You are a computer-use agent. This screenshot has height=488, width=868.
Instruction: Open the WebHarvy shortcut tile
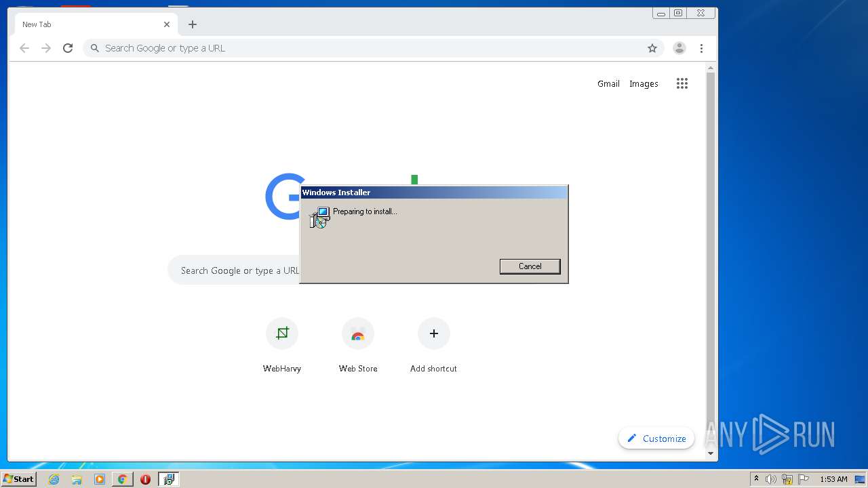tap(282, 346)
